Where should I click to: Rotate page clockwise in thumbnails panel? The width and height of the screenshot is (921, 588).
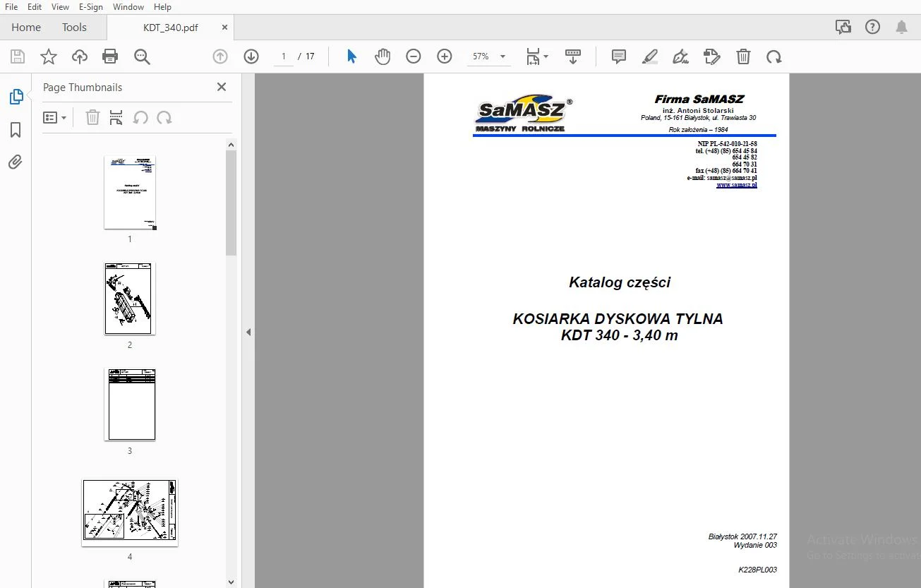[164, 118]
